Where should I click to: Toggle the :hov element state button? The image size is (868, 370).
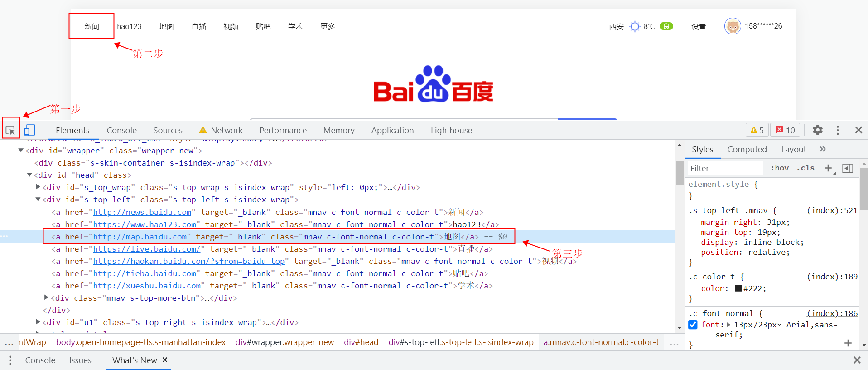(x=780, y=168)
